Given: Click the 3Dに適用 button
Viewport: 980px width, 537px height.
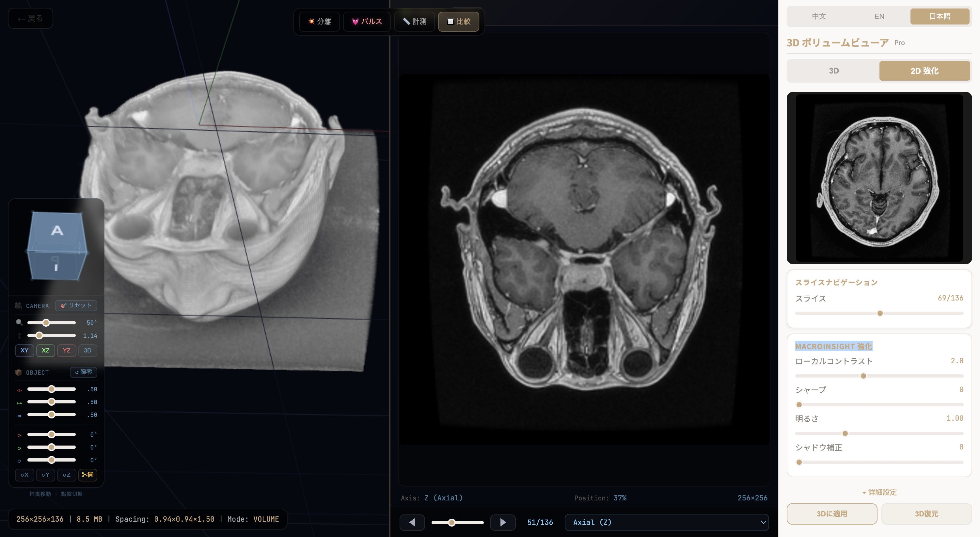Looking at the screenshot, I should (832, 514).
